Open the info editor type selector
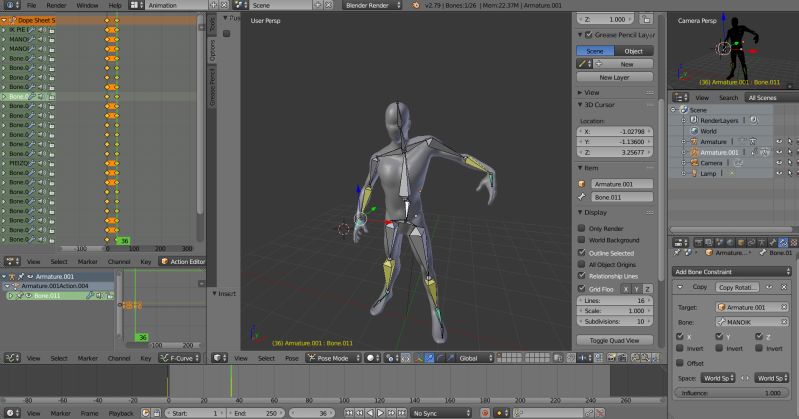799x419 pixels. (x=11, y=5)
